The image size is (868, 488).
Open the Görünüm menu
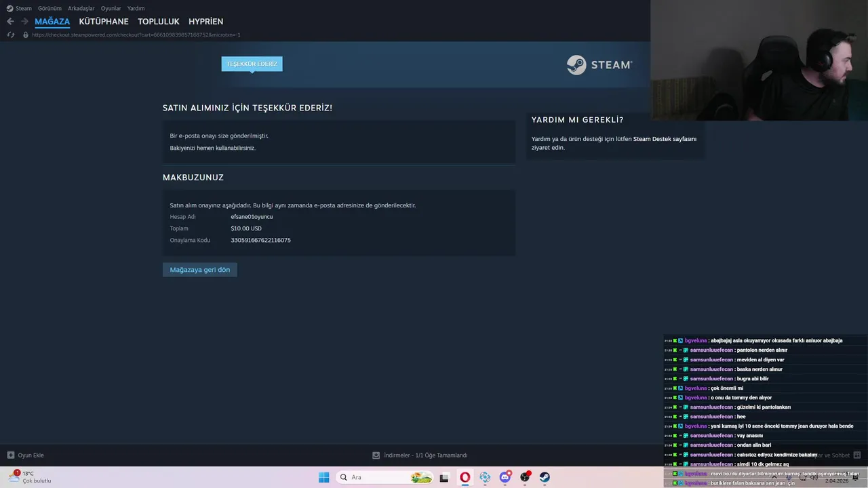tap(50, 8)
